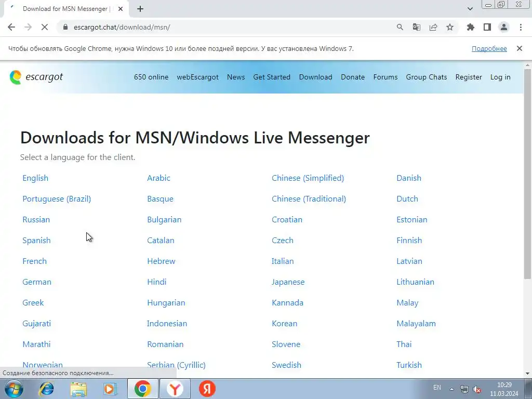Choose Portuguese (Brazil)
Screen dimensions: 532x399
pyautogui.click(x=57, y=199)
